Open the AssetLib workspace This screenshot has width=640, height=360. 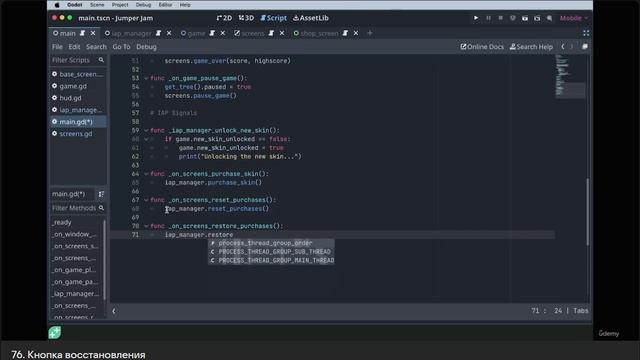311,18
